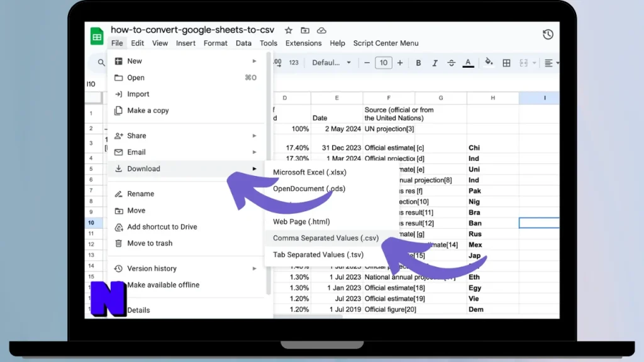
Task: Select Make a copy
Action: pyautogui.click(x=186, y=111)
